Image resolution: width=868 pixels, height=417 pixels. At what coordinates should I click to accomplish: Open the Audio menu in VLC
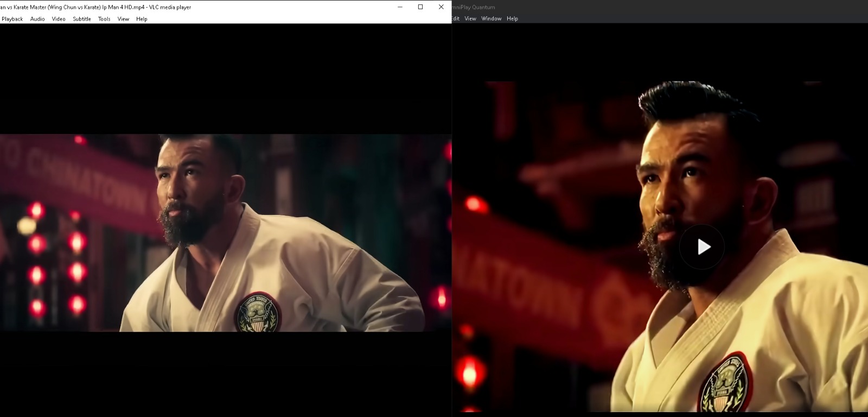[x=37, y=19]
